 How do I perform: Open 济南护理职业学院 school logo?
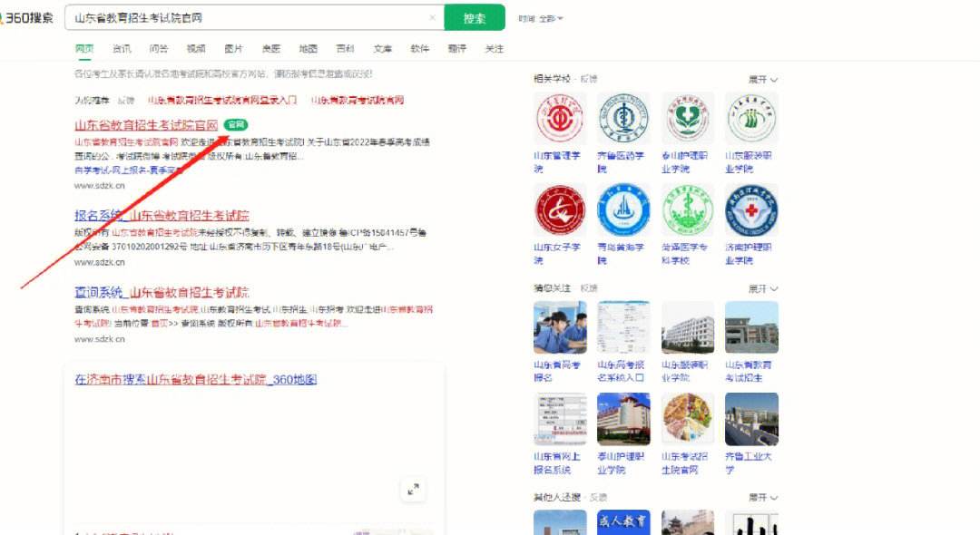(751, 210)
